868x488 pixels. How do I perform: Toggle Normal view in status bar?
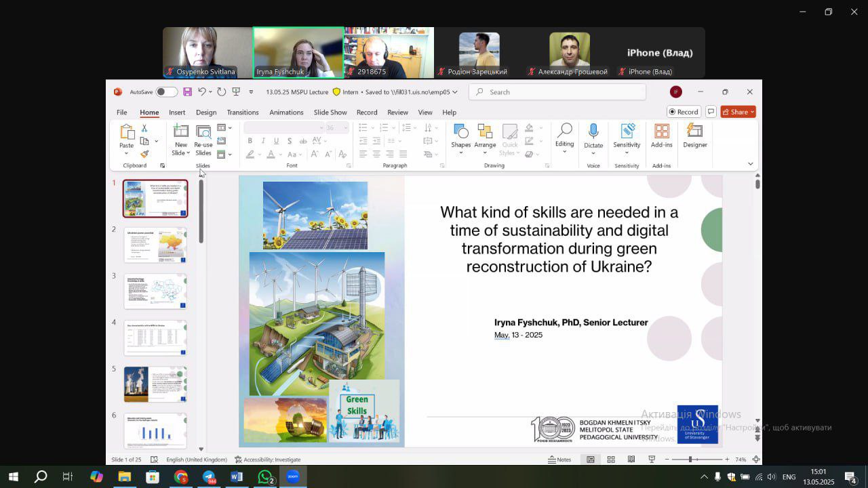pyautogui.click(x=591, y=460)
